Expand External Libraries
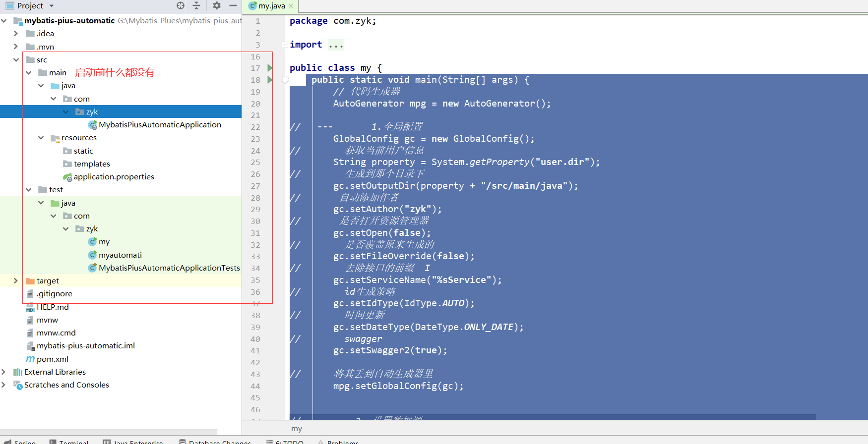This screenshot has width=868, height=444. point(4,372)
